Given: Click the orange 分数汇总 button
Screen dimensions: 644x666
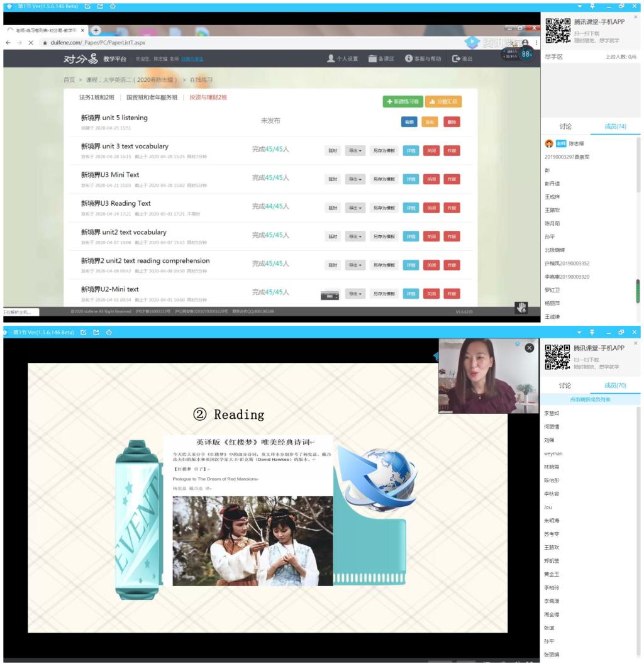Looking at the screenshot, I should pos(443,101).
